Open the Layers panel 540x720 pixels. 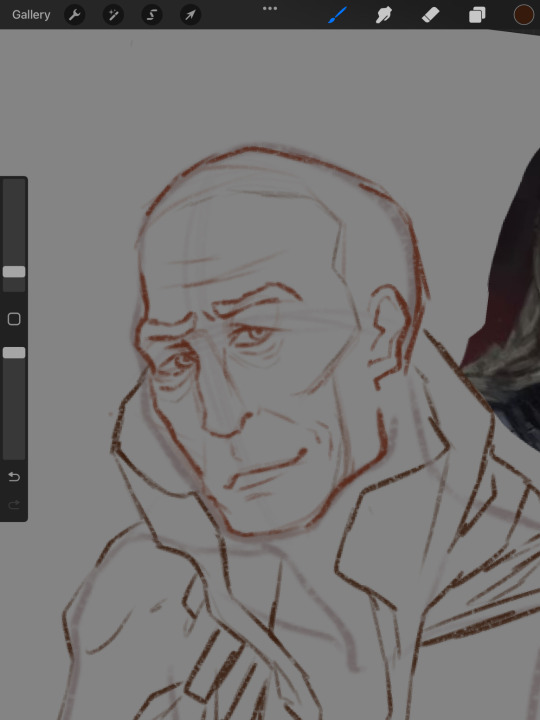pyautogui.click(x=477, y=15)
